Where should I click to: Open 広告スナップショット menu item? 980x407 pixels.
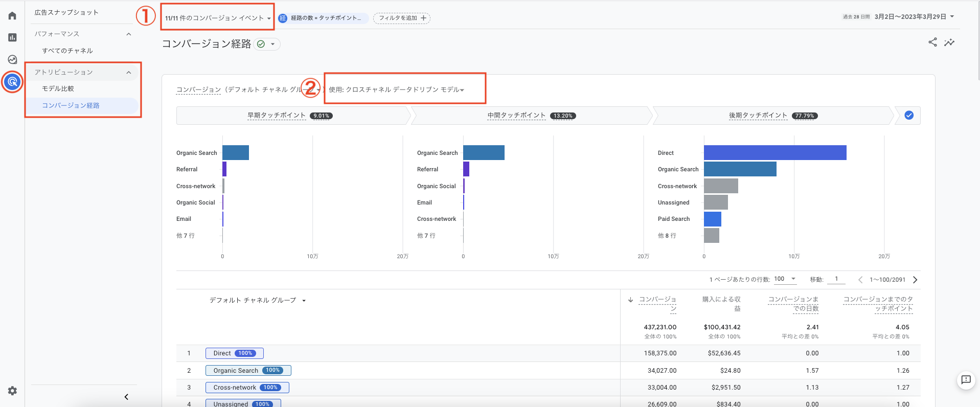[x=66, y=12]
